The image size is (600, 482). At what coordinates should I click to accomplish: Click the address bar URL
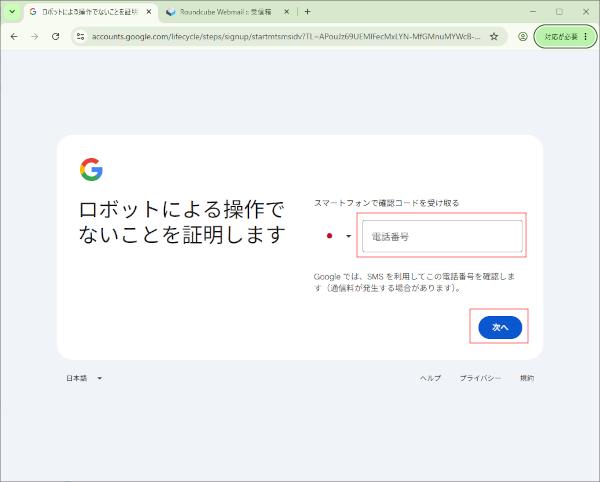point(286,36)
